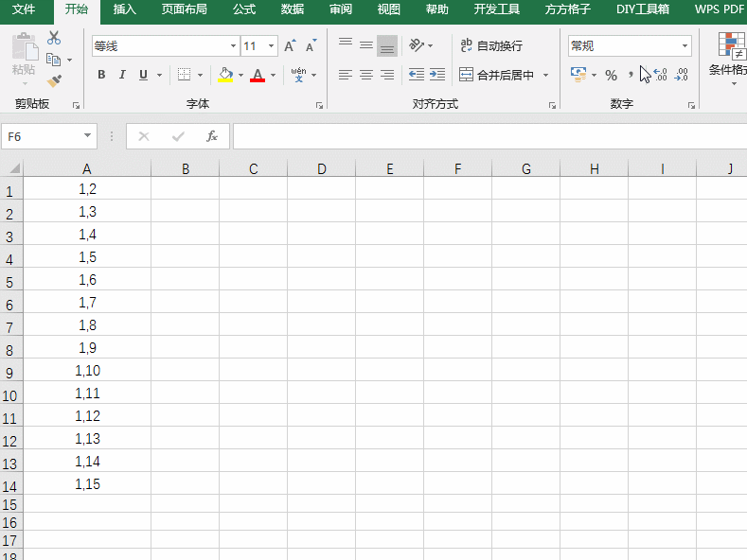Switch to 公式 formulas tab
Image resolution: width=747 pixels, height=560 pixels.
[244, 9]
